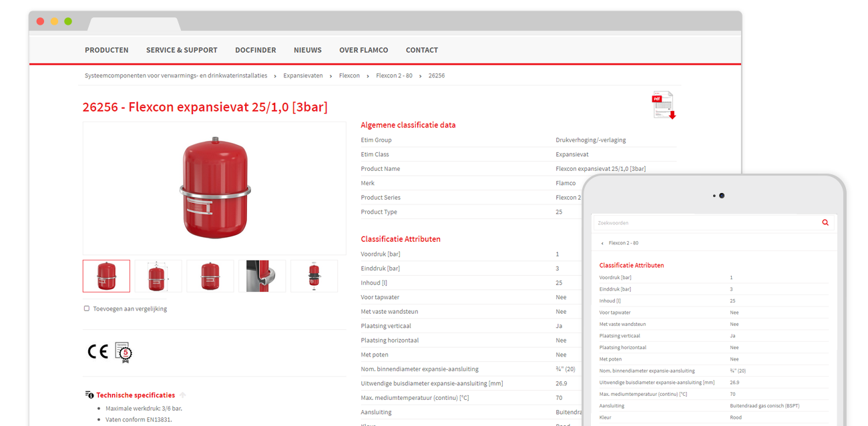This screenshot has height=426, width=868.
Task: Click the red search magnifier on the tablet
Action: pyautogui.click(x=825, y=223)
